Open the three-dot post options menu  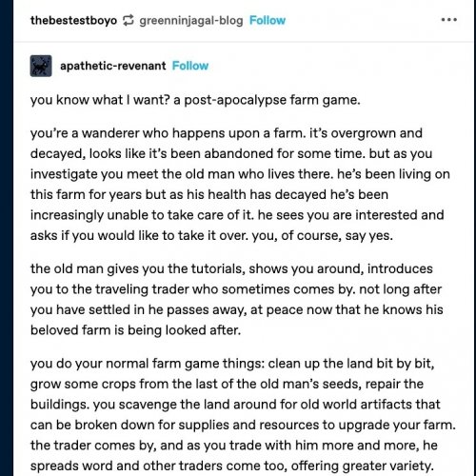pos(449,20)
